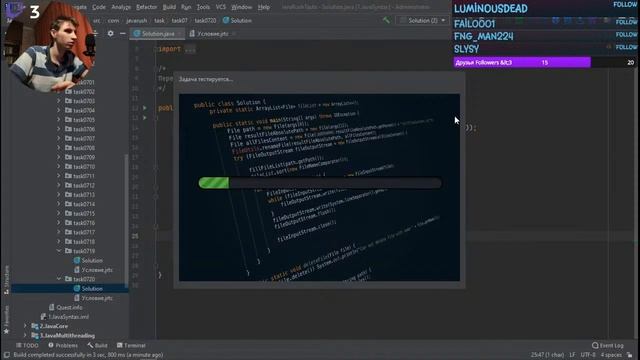Select Условие.jetc under task0720

pos(97,298)
